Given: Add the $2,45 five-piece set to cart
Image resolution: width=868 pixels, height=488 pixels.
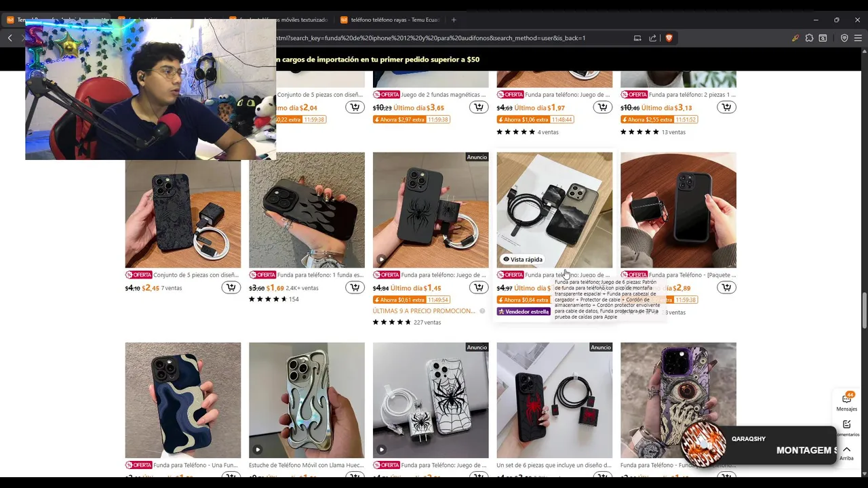Looking at the screenshot, I should [231, 288].
